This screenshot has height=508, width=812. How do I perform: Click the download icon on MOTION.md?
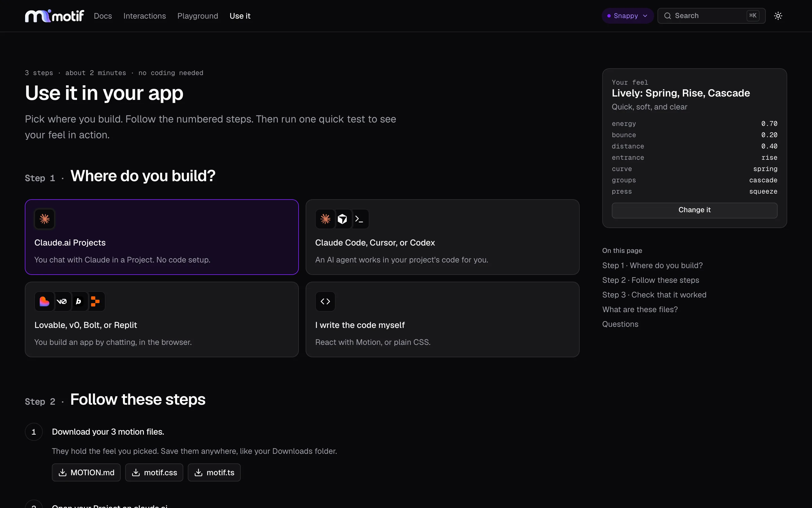[x=62, y=472]
